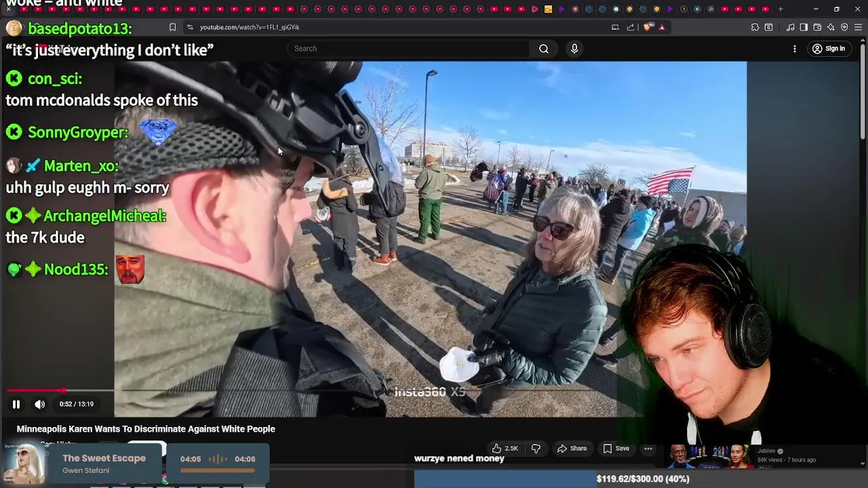Image resolution: width=868 pixels, height=488 pixels.
Task: Cast or screen-mirror icon in address bar
Action: coord(615,27)
